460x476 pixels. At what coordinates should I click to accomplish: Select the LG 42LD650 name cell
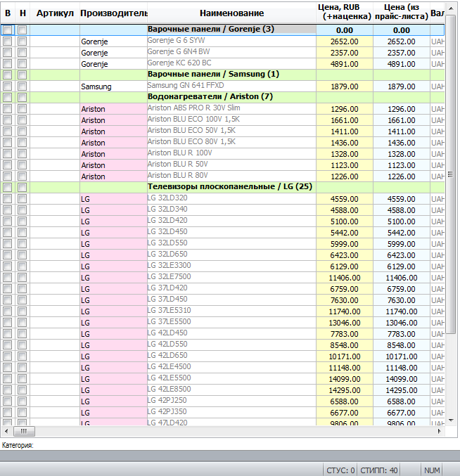[231, 356]
